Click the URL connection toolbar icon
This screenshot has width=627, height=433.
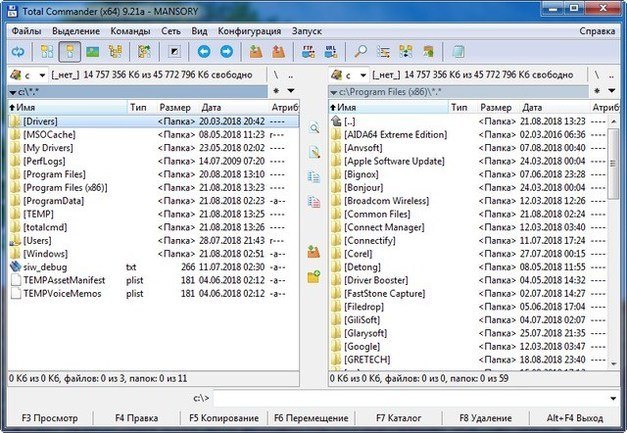coord(330,50)
